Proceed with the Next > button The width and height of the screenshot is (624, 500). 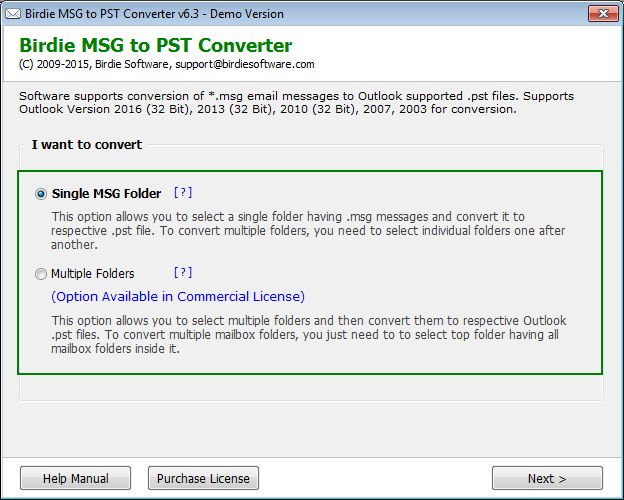click(x=547, y=478)
